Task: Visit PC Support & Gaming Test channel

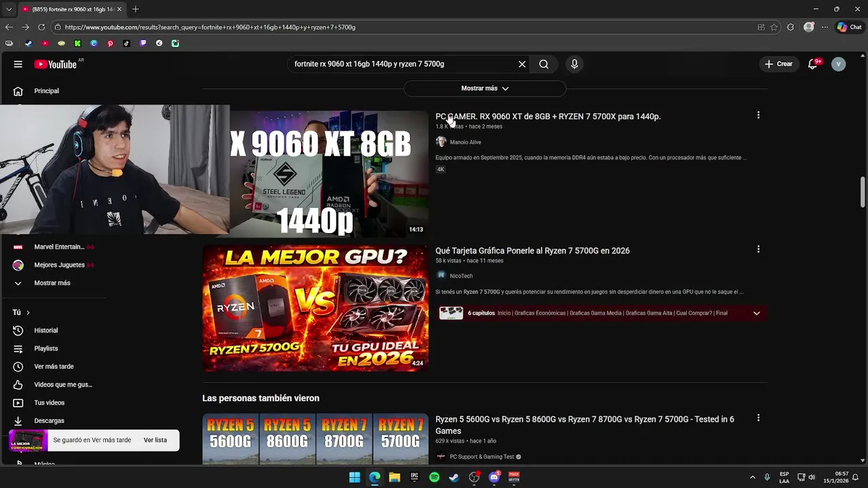Action: (x=481, y=457)
